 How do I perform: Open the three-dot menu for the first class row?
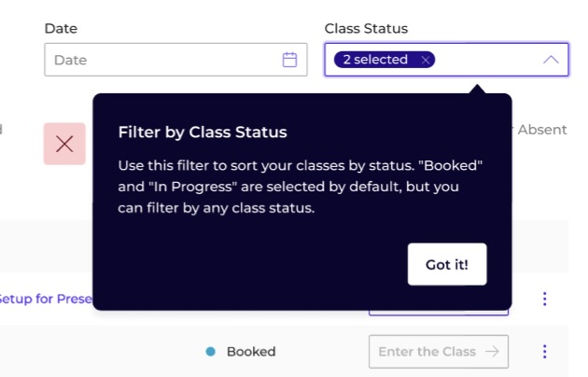544,299
